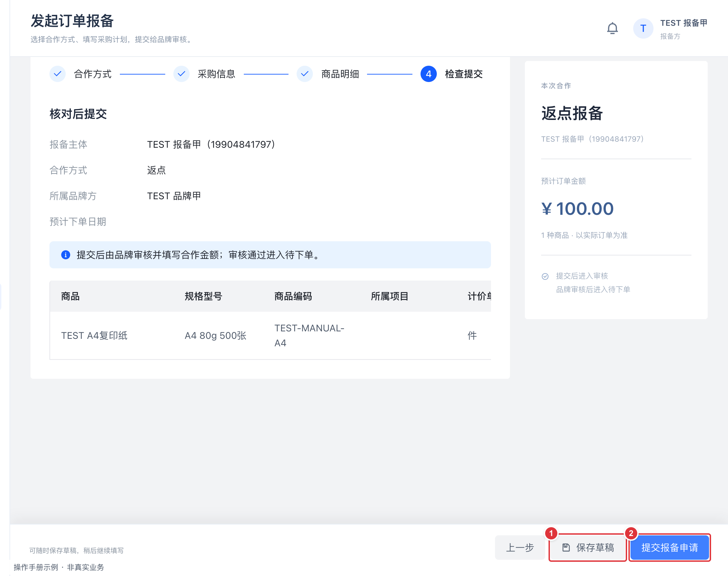Click the 操作手册示例 · 非真实业务 footer text

click(59, 567)
